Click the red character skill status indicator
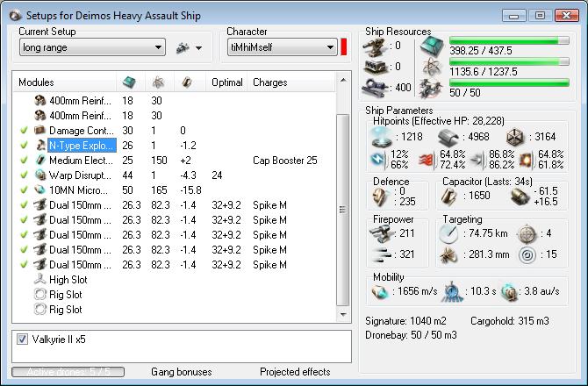Screen dimensions: 588x386 pyautogui.click(x=343, y=47)
